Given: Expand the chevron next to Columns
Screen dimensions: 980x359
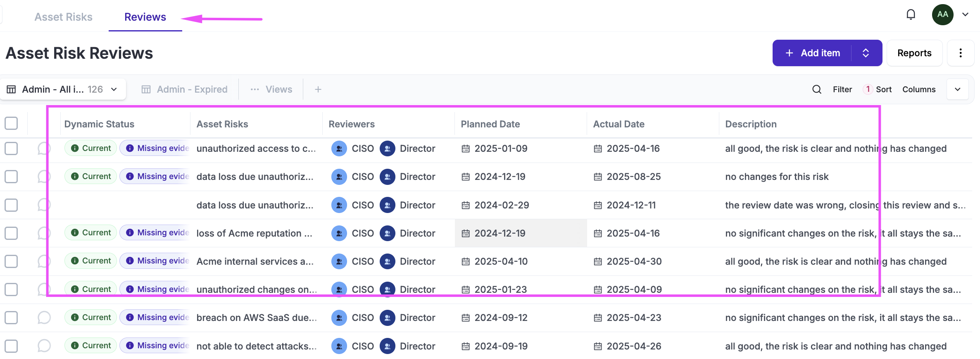Looking at the screenshot, I should click(957, 89).
